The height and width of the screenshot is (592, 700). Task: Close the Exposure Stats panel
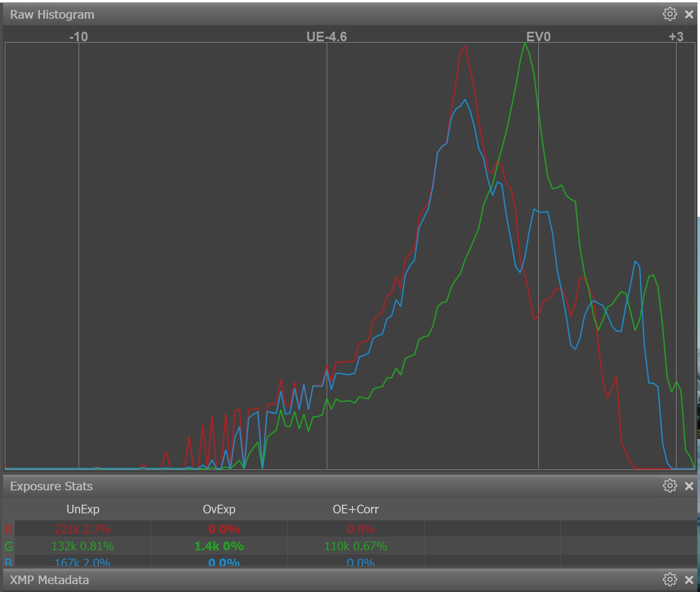click(x=689, y=486)
